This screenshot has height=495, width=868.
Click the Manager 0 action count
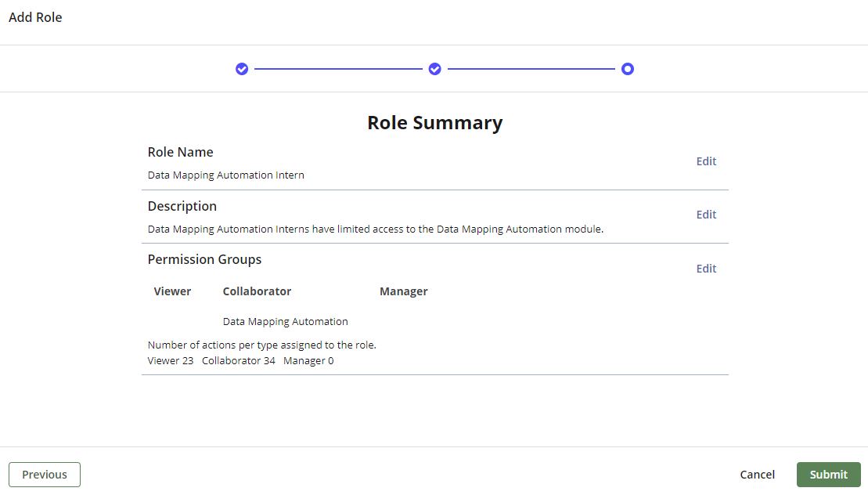(x=308, y=360)
